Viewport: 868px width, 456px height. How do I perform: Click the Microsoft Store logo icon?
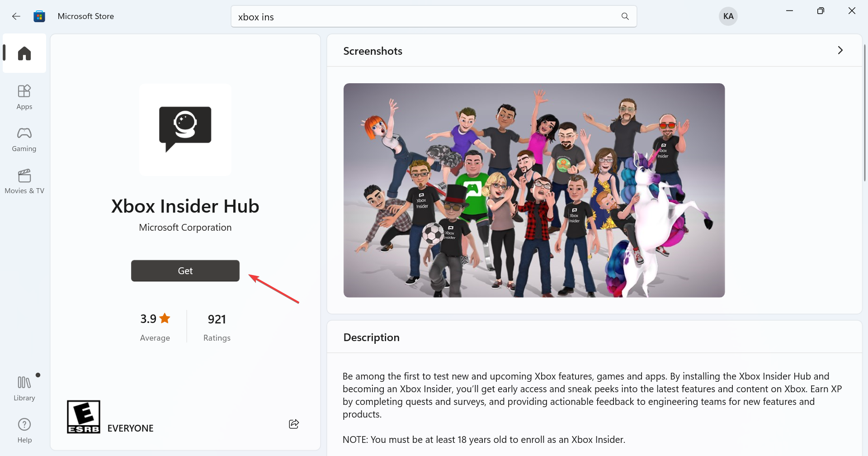point(39,16)
